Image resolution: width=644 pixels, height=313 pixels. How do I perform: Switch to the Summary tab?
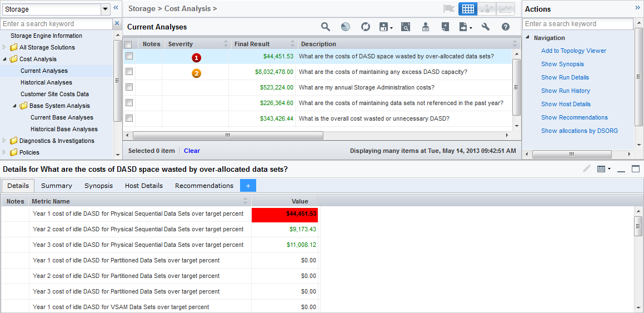tap(57, 186)
